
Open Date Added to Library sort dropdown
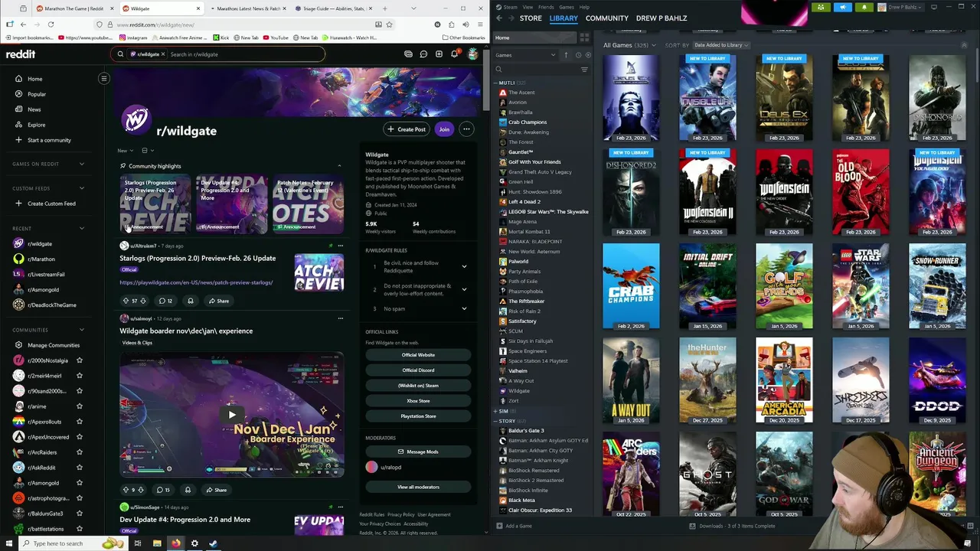point(720,45)
